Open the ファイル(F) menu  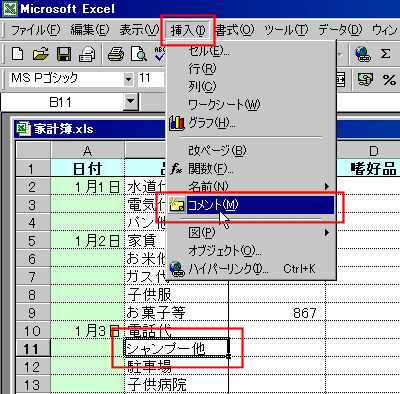[35, 30]
